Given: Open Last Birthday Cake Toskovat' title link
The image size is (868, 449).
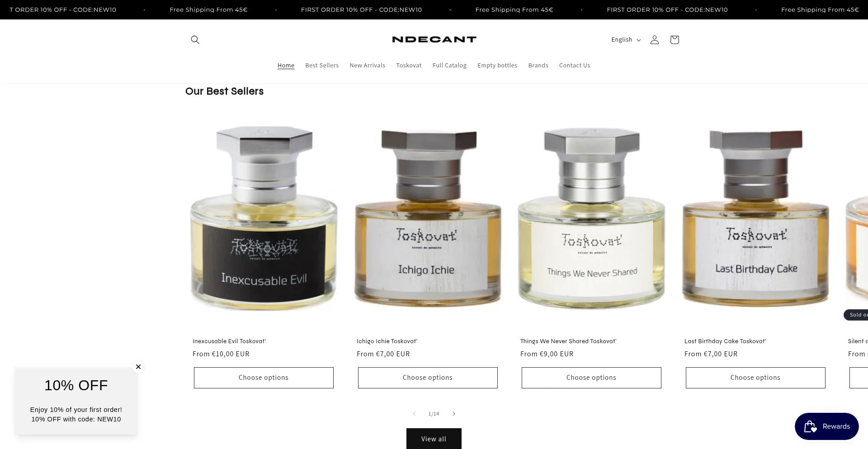Looking at the screenshot, I should (x=725, y=341).
